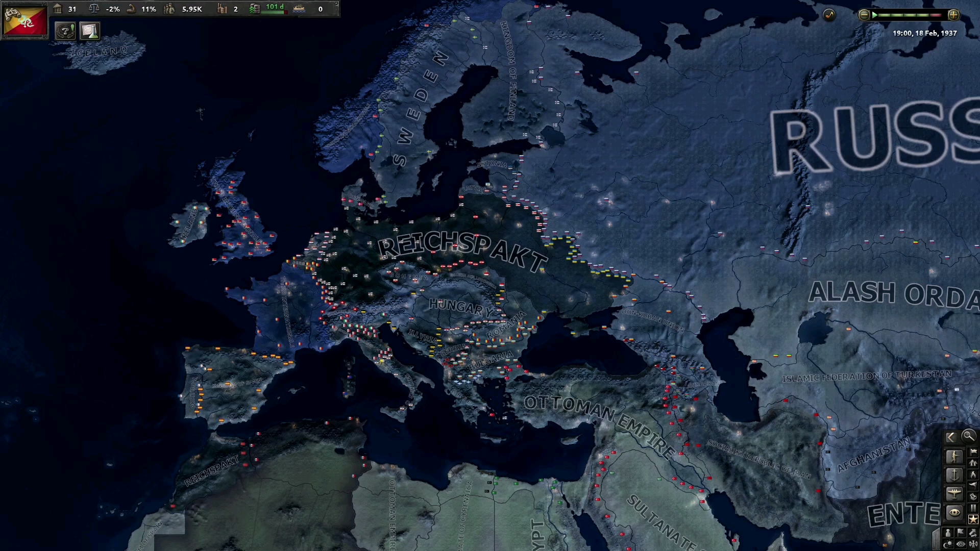Select the star map mode

(973, 519)
